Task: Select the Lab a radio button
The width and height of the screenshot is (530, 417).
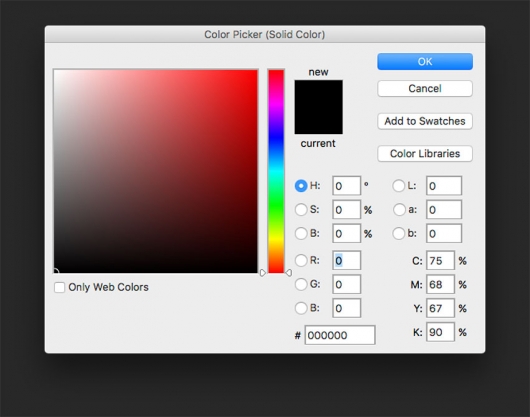Action: click(x=399, y=210)
